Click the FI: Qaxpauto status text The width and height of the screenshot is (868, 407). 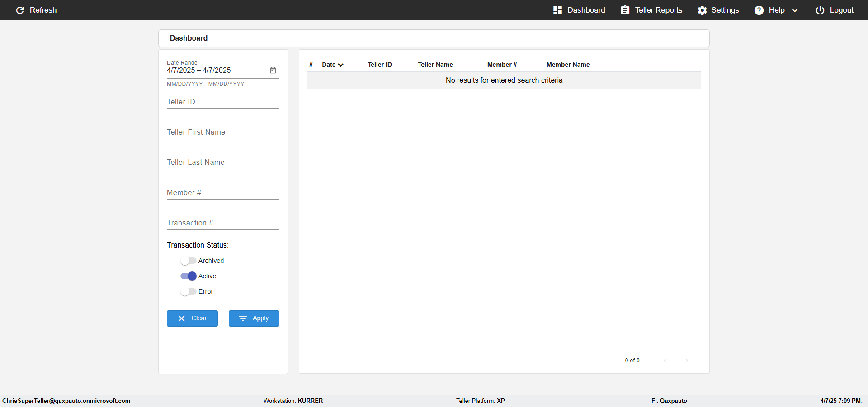pos(669,401)
